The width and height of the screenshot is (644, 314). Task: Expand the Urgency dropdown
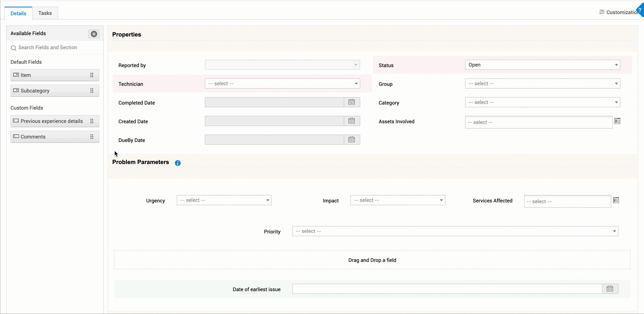pyautogui.click(x=224, y=200)
